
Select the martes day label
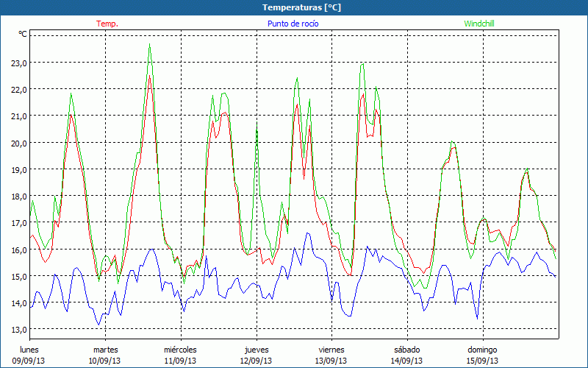pos(105,349)
